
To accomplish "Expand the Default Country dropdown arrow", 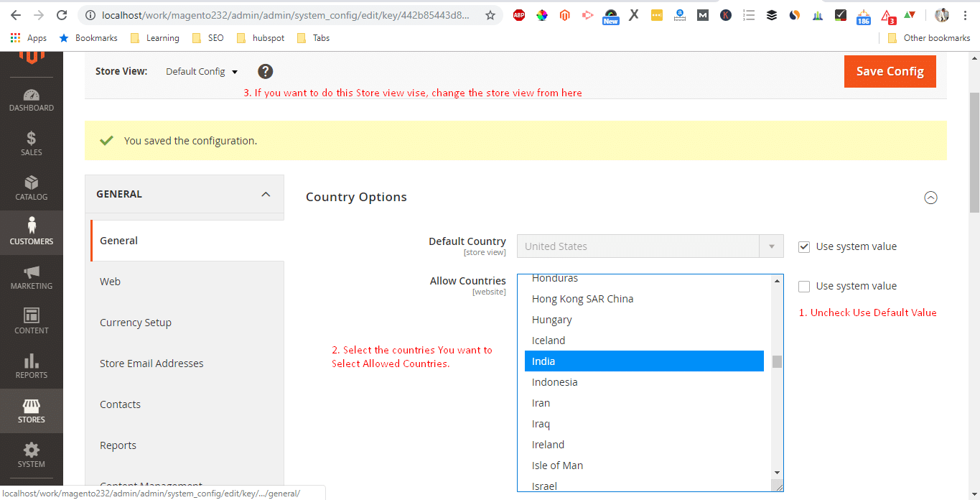I will coord(772,246).
